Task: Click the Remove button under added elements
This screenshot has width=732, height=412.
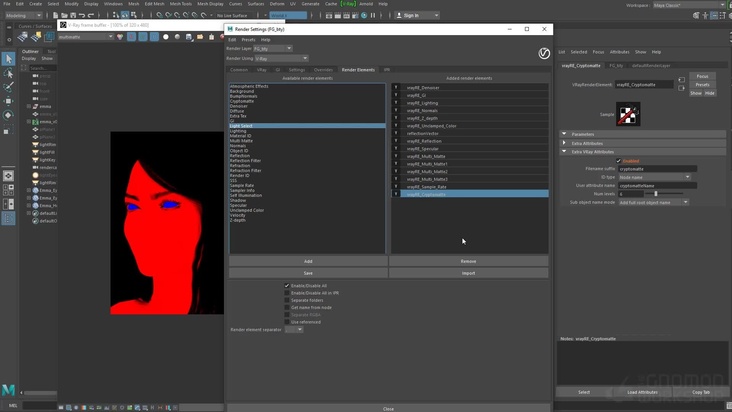Action: click(468, 261)
